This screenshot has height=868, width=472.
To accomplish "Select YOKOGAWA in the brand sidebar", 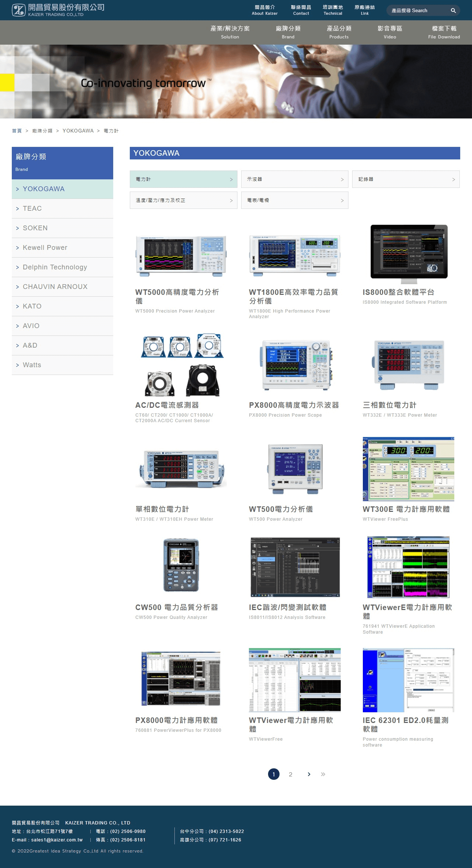I will pyautogui.click(x=62, y=189).
